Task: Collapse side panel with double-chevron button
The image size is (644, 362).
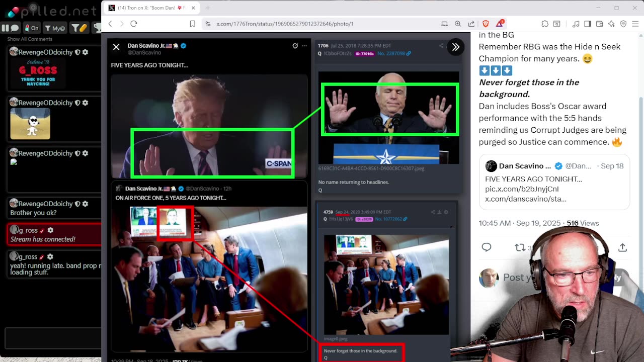Action: click(455, 47)
